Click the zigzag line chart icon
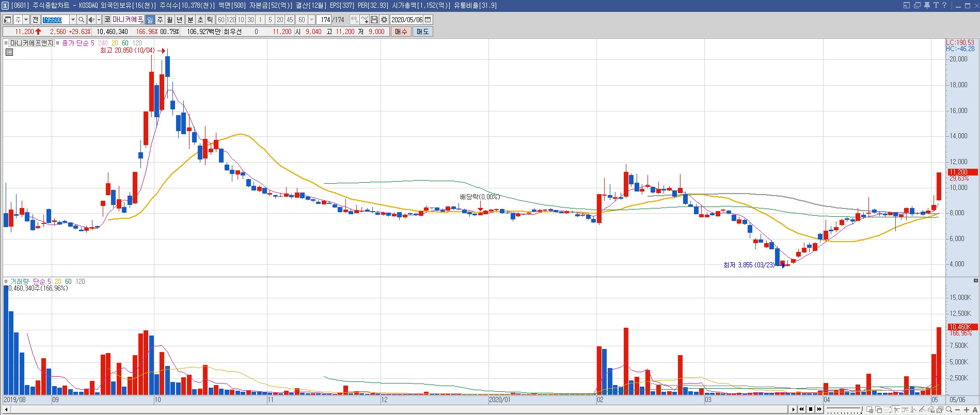This screenshot has width=980, height=415. 913,410
